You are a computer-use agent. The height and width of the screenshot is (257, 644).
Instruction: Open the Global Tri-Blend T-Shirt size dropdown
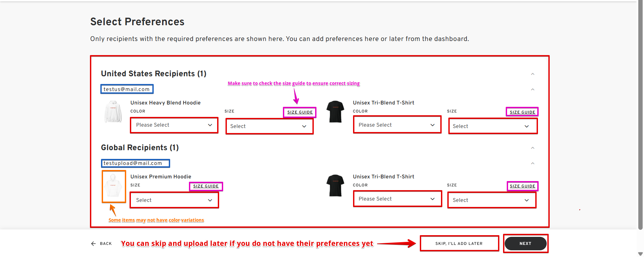pyautogui.click(x=492, y=200)
